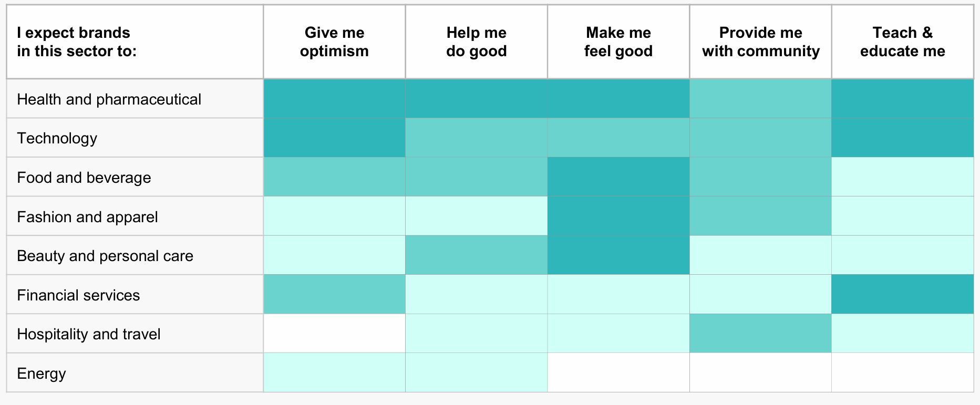The height and width of the screenshot is (405, 980).
Task: Select the "Energy" row label
Action: pyautogui.click(x=42, y=373)
